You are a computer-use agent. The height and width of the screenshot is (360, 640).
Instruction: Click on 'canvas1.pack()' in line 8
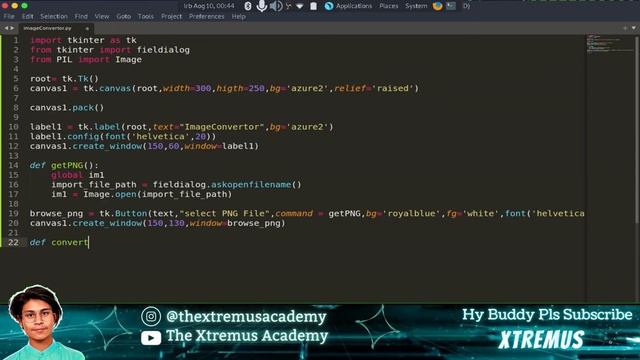[x=67, y=108]
